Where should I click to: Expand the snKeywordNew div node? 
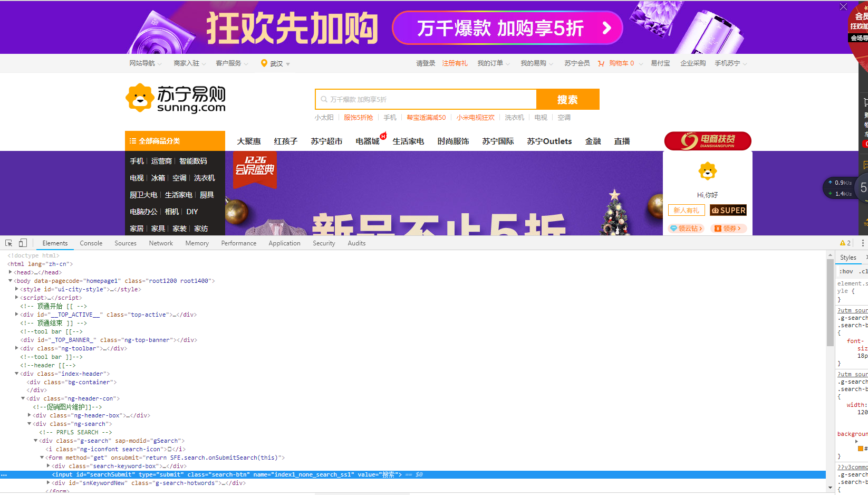(49, 483)
